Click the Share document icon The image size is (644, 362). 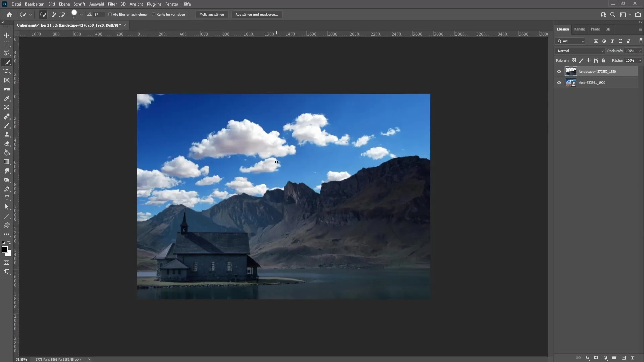coord(638,14)
